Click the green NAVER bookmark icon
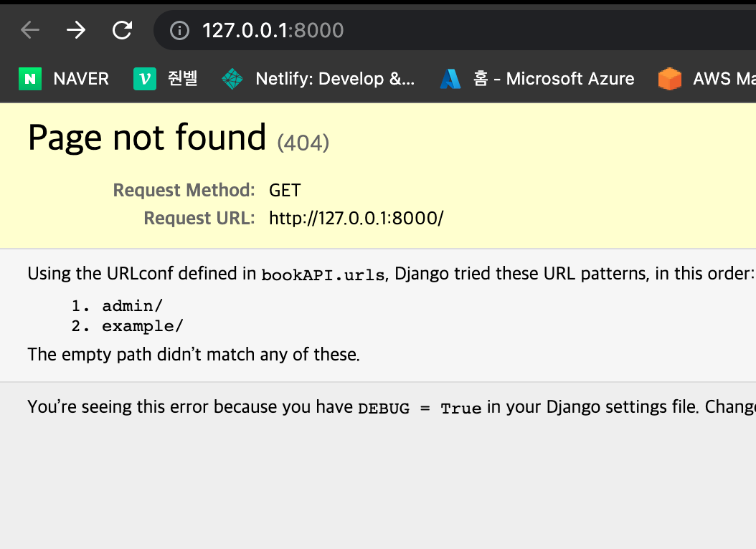Image resolution: width=756 pixels, height=549 pixels. (29, 79)
